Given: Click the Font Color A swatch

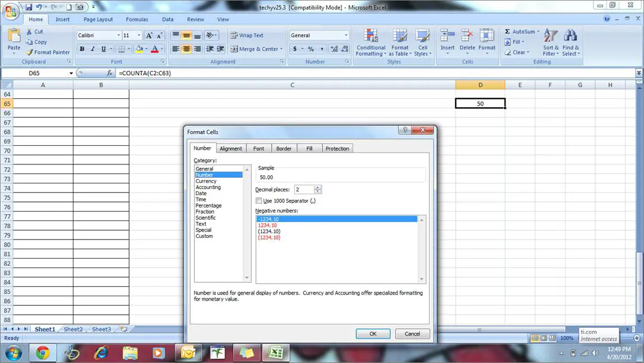Looking at the screenshot, I should [155, 49].
